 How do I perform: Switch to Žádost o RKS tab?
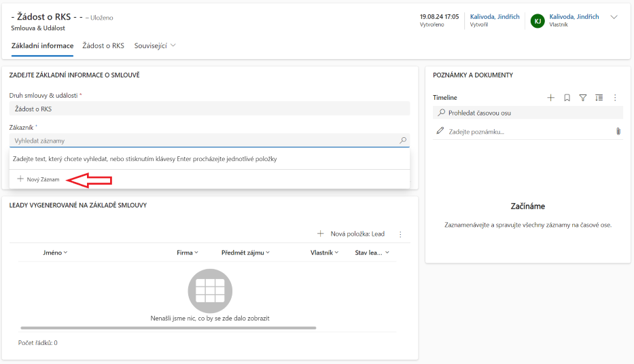pos(103,45)
